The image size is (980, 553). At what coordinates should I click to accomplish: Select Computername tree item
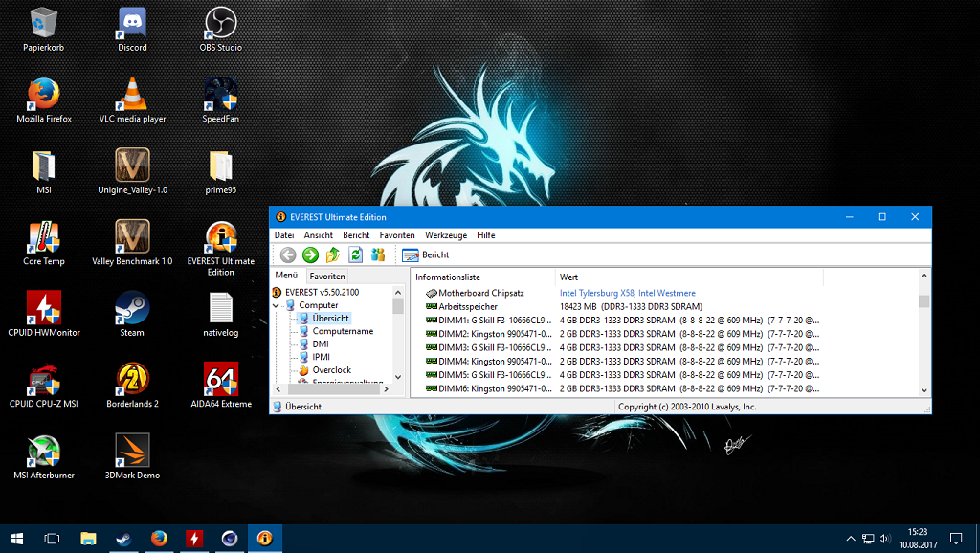(336, 331)
